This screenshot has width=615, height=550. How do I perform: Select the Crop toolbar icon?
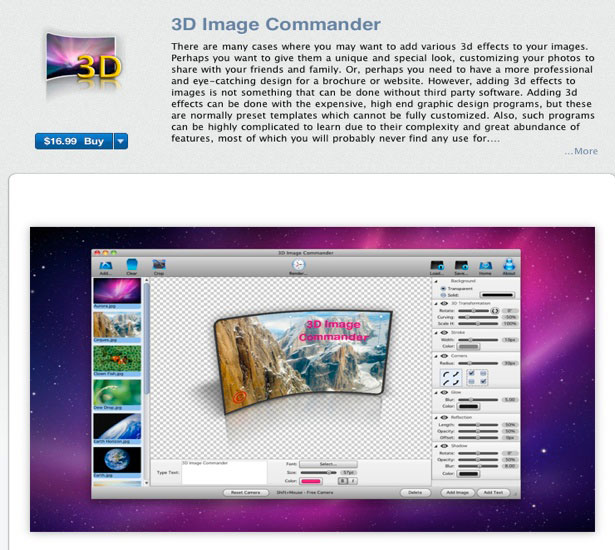159,265
